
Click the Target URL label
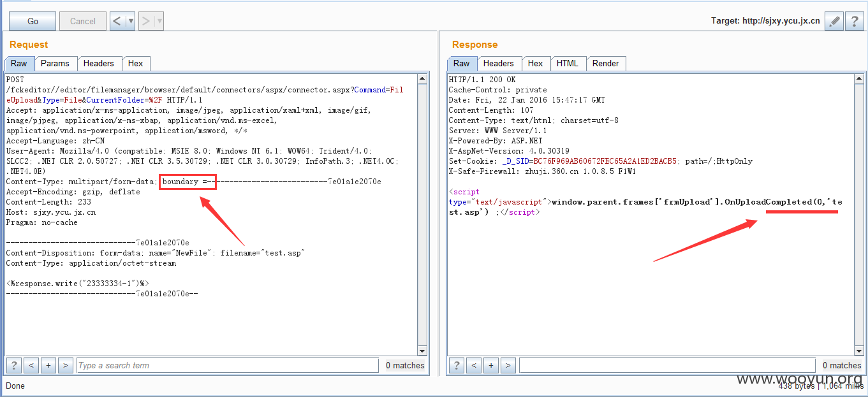[x=765, y=21]
